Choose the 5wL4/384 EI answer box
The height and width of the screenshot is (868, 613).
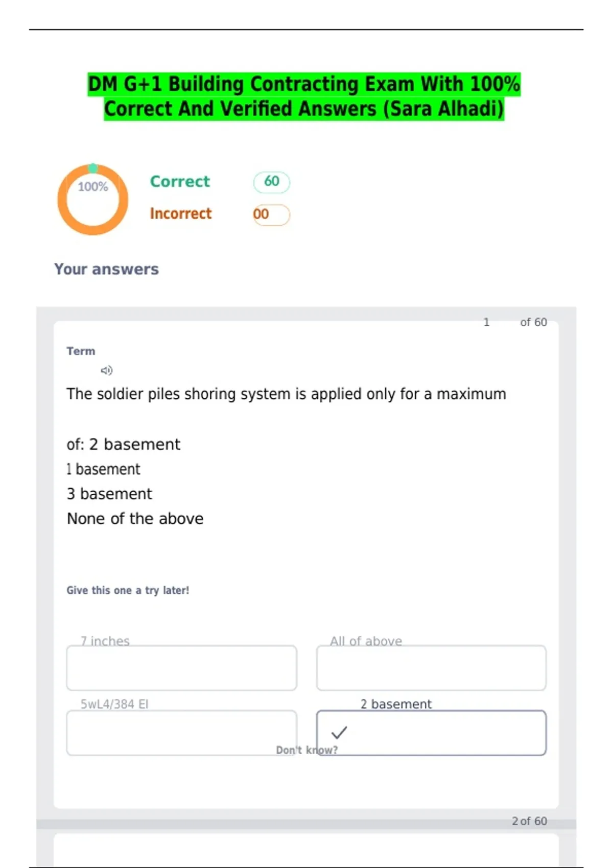(x=181, y=733)
